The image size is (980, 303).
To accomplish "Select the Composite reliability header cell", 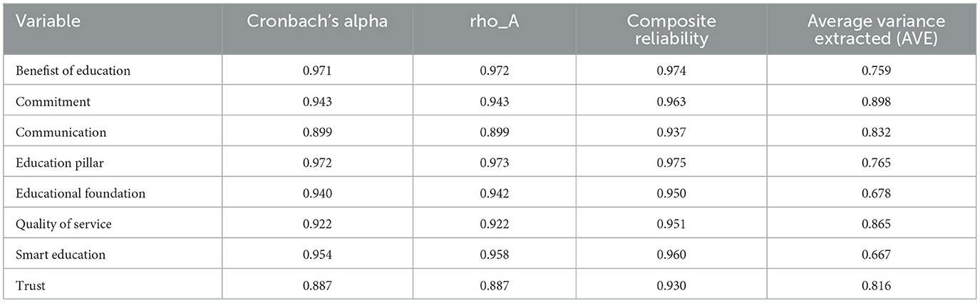I will (x=671, y=29).
